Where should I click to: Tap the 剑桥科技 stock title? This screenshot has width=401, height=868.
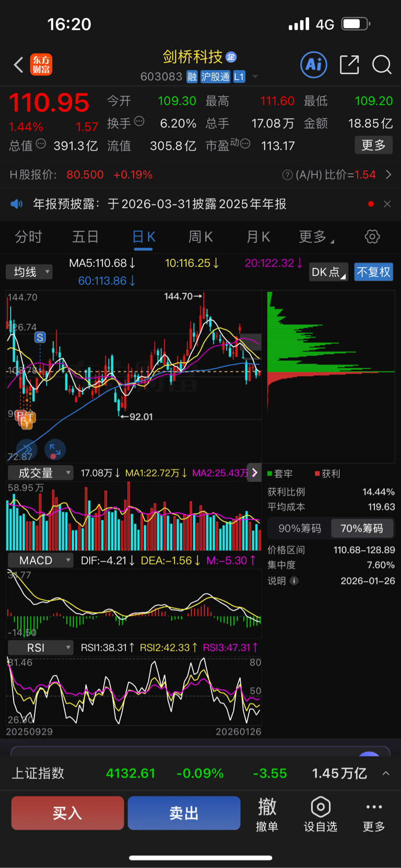(x=193, y=57)
